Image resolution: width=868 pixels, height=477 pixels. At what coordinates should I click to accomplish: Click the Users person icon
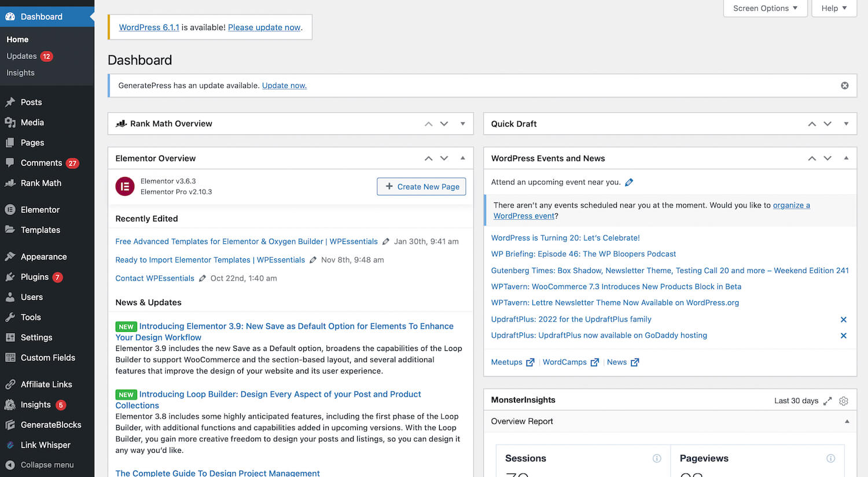[x=10, y=297]
